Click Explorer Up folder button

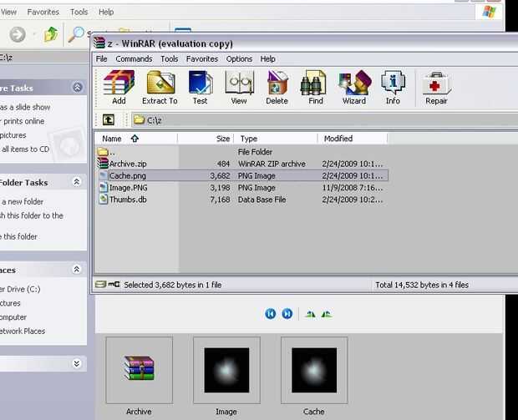pos(51,34)
